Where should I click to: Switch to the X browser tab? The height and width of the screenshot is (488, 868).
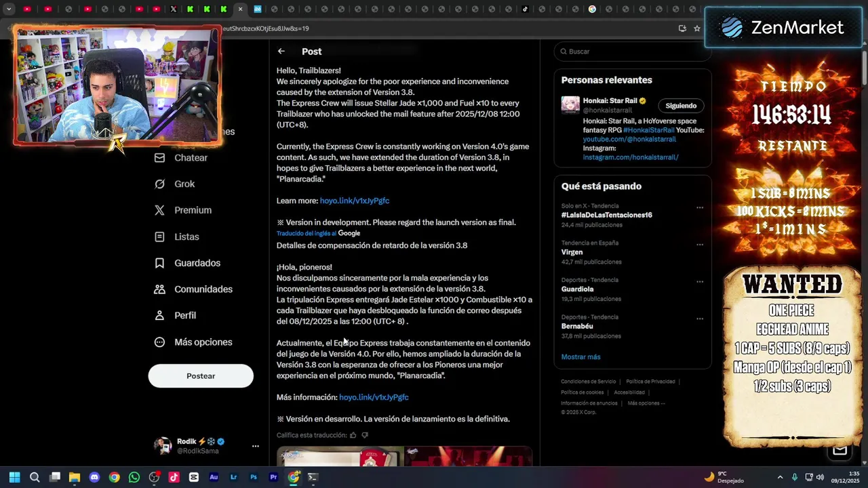[x=173, y=9]
